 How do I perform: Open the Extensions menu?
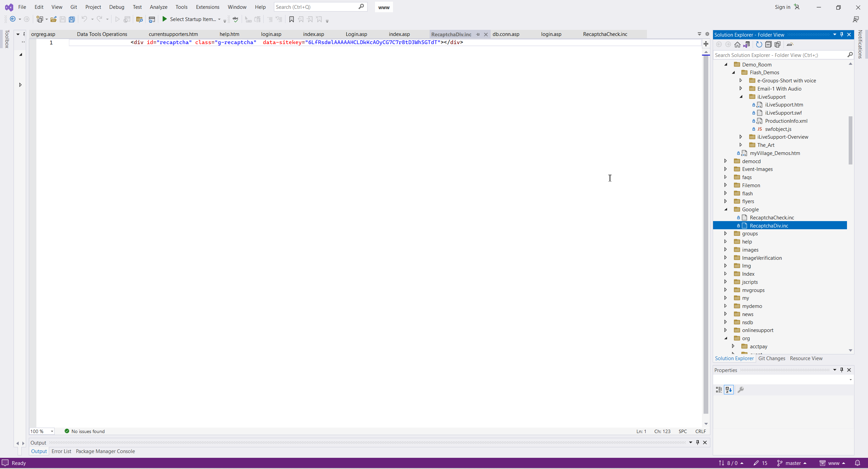(207, 7)
